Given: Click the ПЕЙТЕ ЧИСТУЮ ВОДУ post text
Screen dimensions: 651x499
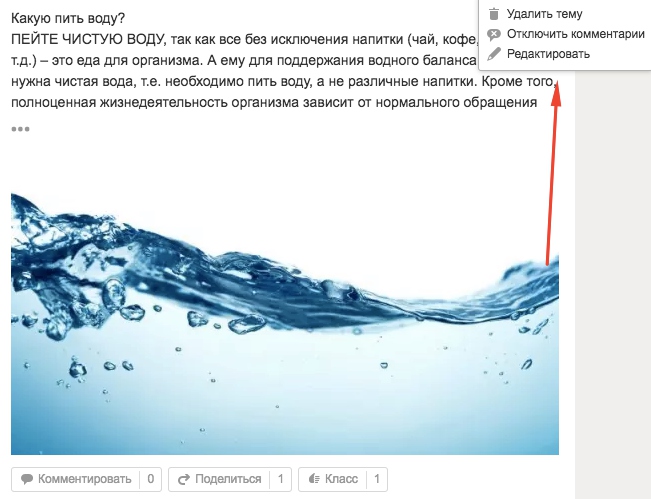Looking at the screenshot, I should click(x=89, y=39).
